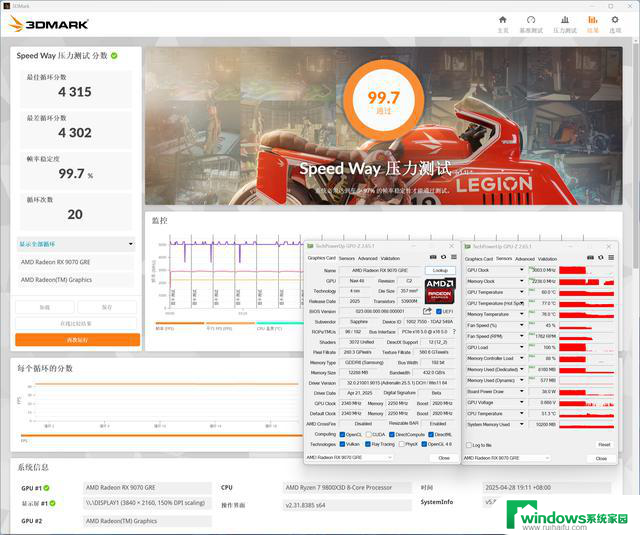Click Reset button in Sensors window
This screenshot has height=535, width=640.
[604, 444]
